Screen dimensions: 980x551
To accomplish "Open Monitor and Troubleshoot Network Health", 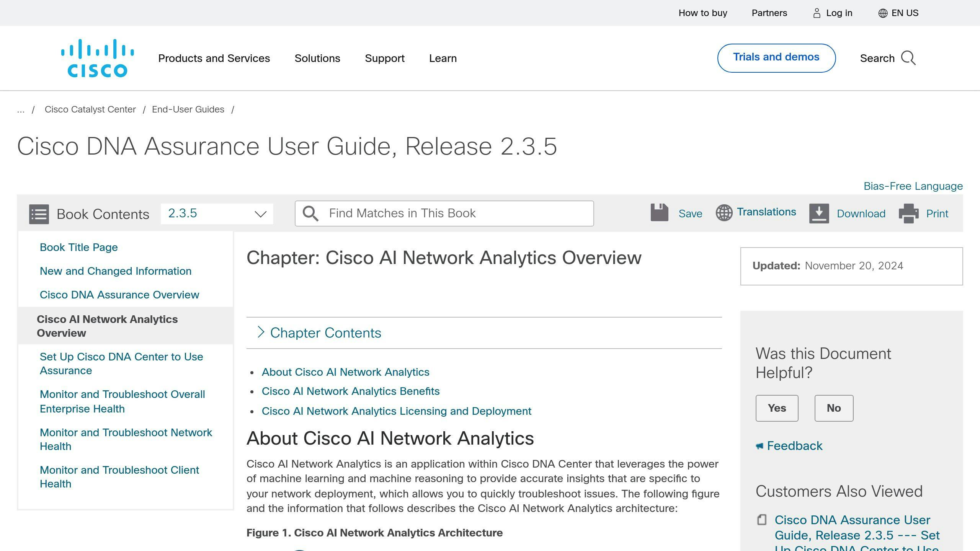I will (126, 439).
